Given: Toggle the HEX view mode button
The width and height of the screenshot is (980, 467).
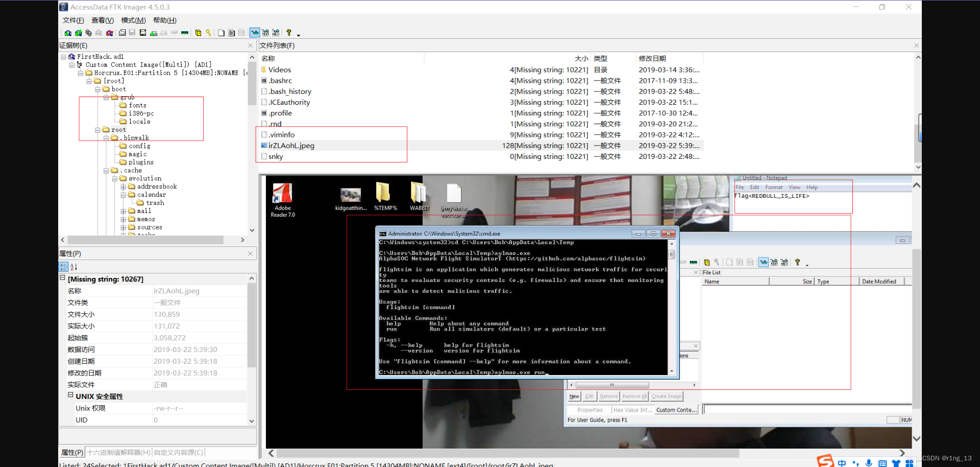Looking at the screenshot, I should [x=276, y=33].
